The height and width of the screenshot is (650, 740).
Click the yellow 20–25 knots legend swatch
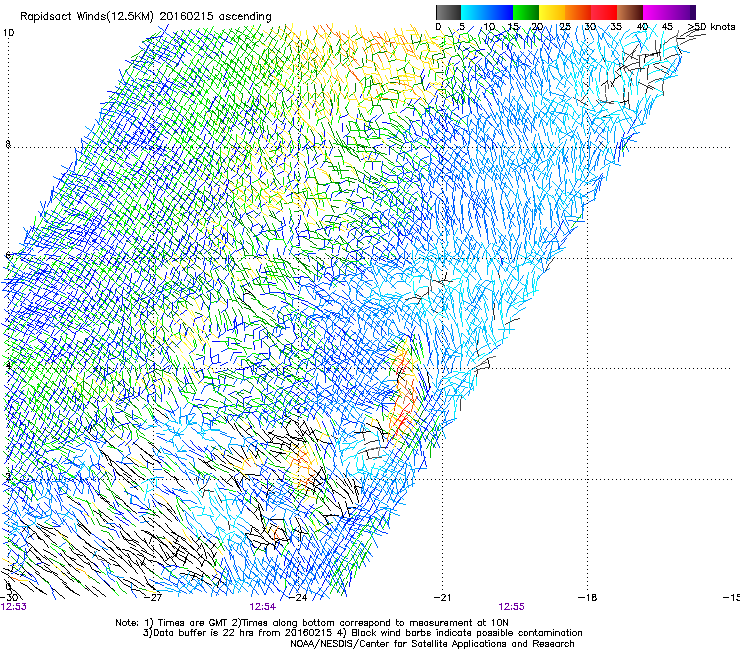[552, 12]
